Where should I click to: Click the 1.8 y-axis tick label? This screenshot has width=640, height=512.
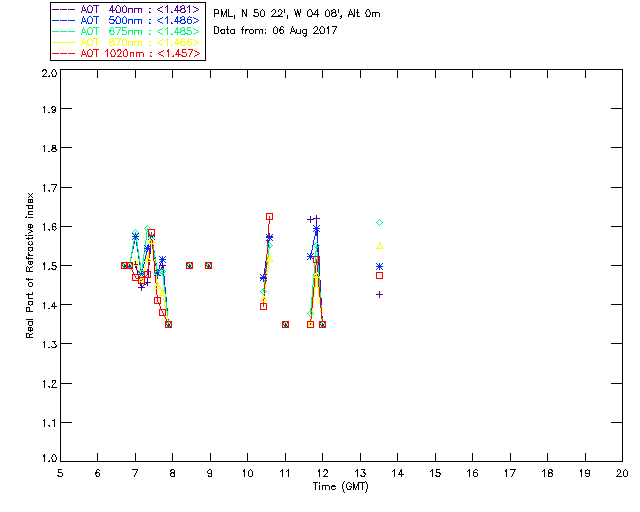49,148
